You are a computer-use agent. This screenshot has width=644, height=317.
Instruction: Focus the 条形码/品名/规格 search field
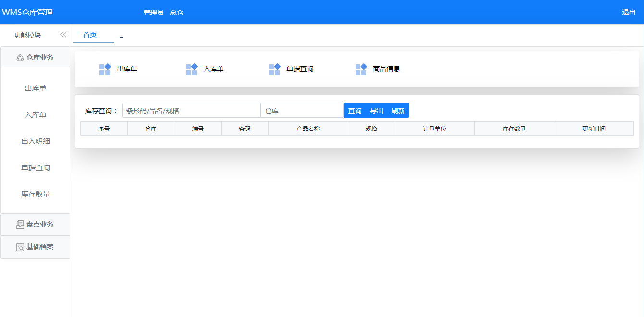(191, 111)
